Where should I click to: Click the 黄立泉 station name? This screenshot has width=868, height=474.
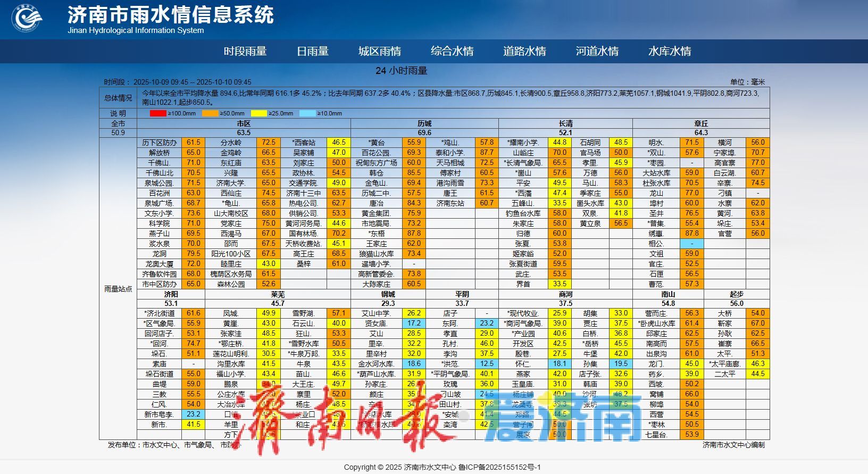(x=590, y=223)
